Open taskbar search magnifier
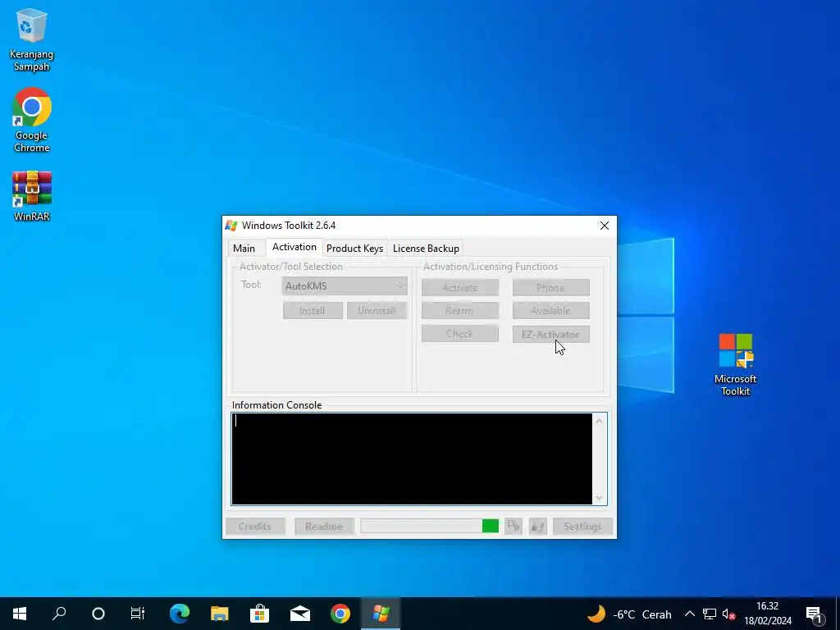Viewport: 840px width, 630px height. tap(59, 614)
